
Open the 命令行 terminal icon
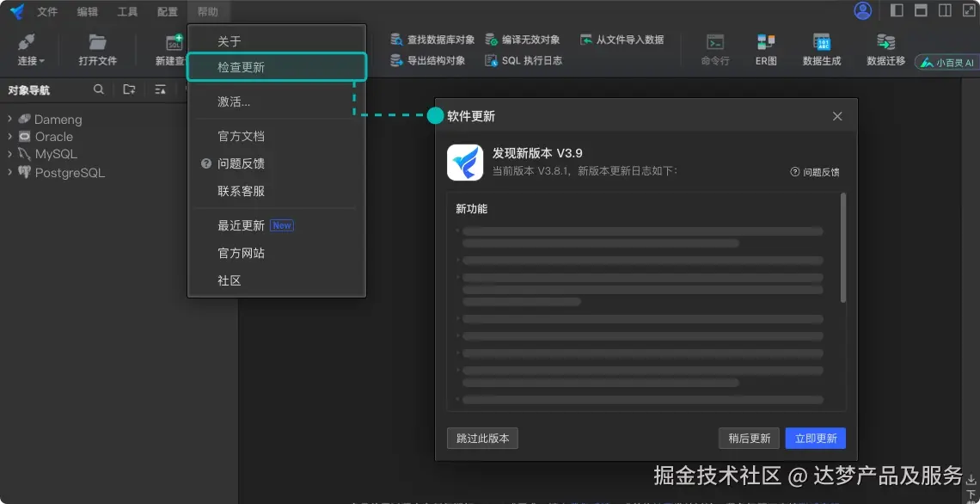(715, 42)
